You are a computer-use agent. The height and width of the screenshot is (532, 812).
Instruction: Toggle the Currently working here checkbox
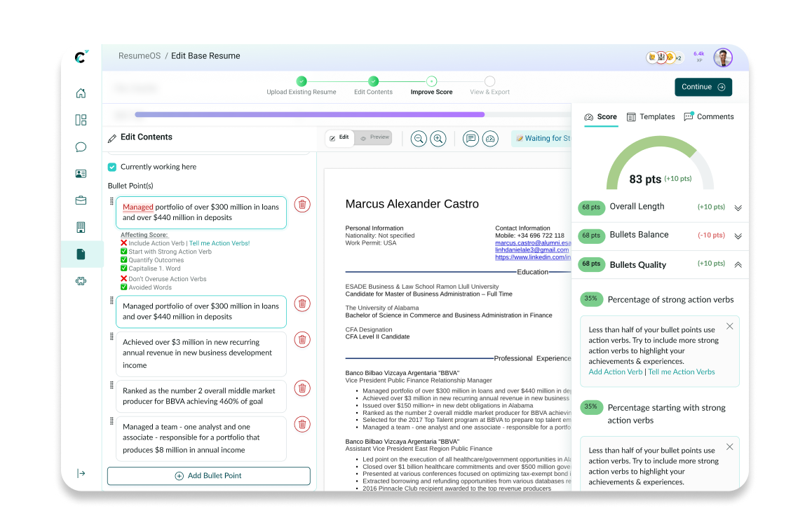click(x=112, y=167)
